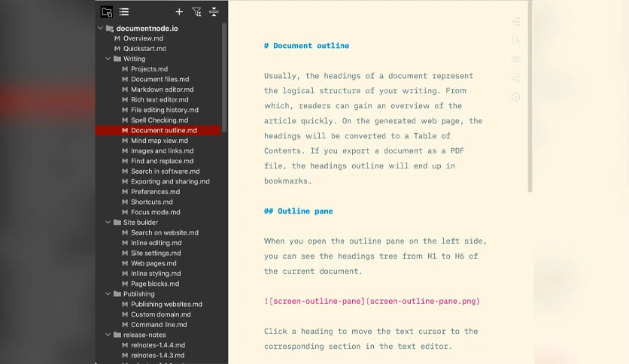Click the plus icon to add file
The height and width of the screenshot is (364, 629).
pos(179,12)
